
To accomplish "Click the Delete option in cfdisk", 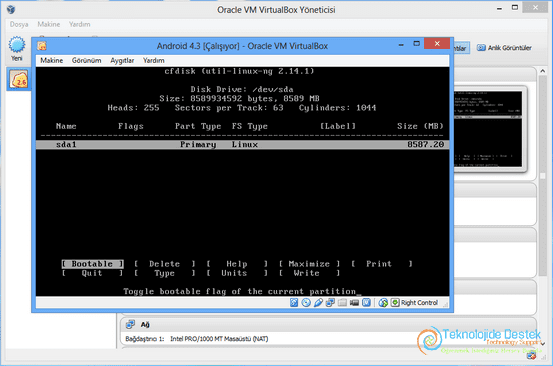I will [x=164, y=264].
